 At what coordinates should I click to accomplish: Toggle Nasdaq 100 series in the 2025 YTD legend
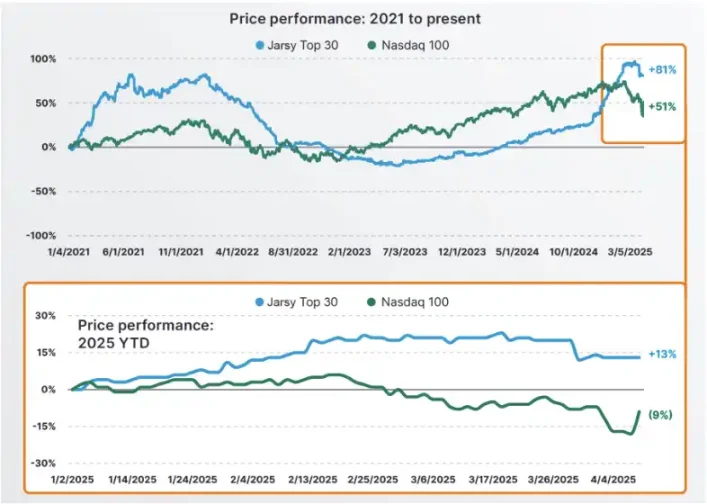point(408,302)
